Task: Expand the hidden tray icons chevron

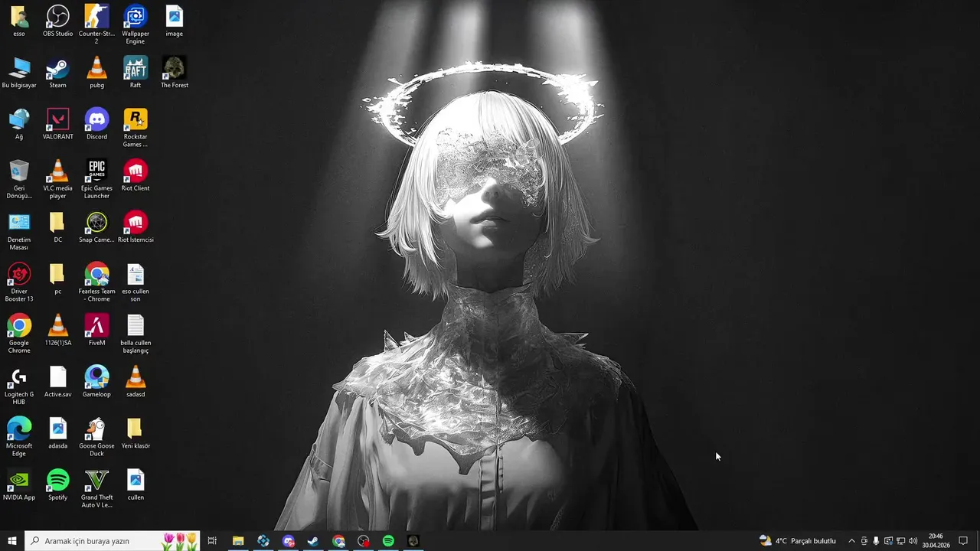Action: [x=851, y=541]
